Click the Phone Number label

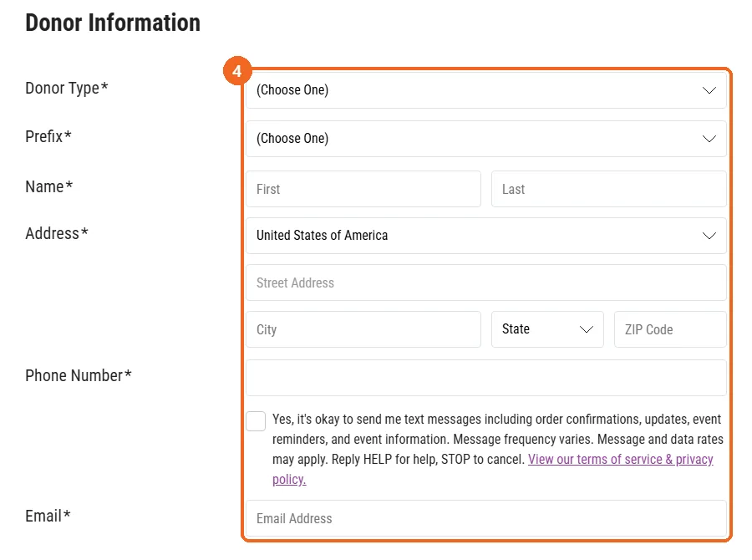pos(79,375)
